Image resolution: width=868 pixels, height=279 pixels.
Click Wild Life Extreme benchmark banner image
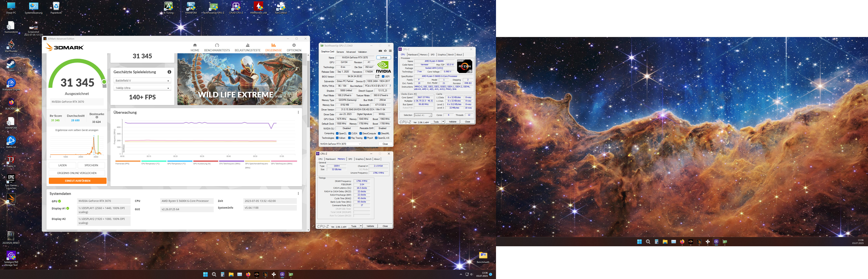click(x=240, y=79)
